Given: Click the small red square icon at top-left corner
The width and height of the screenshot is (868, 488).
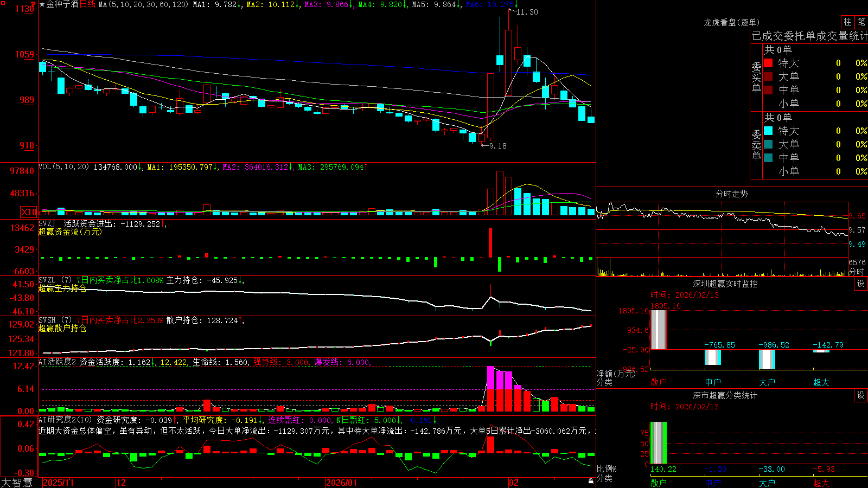Looking at the screenshot, I should (3, 3).
